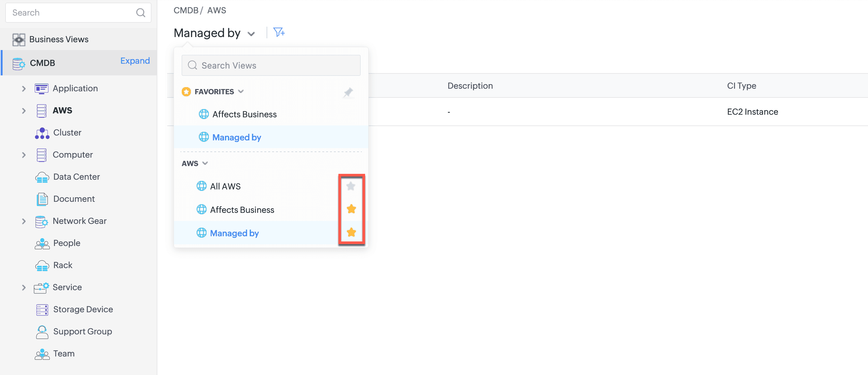
Task: Click the sidebar search magnifier icon
Action: point(140,13)
